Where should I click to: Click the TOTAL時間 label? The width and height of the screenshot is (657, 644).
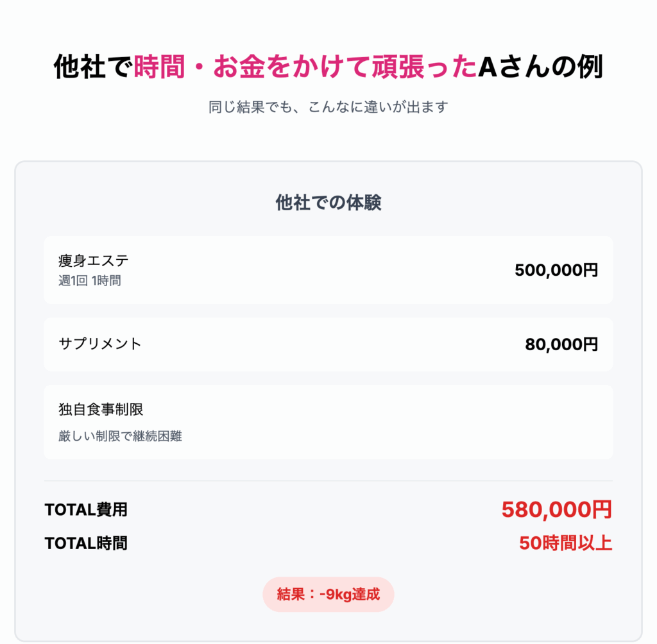[86, 543]
